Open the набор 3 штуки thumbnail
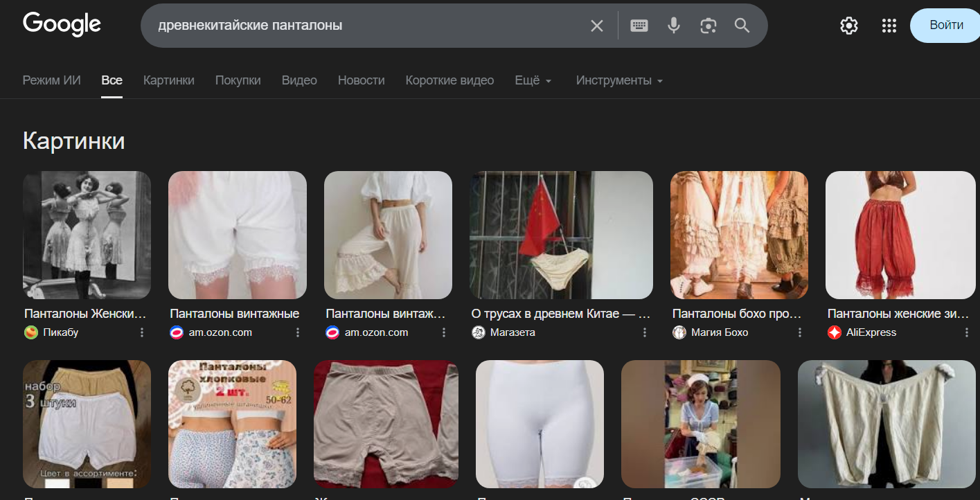The image size is (980, 500). [x=87, y=424]
